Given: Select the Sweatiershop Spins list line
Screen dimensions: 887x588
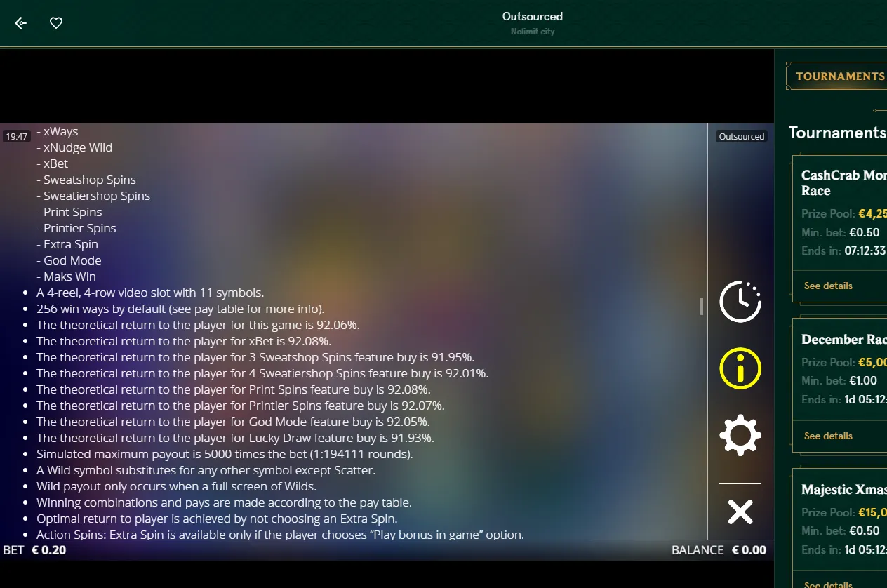Looking at the screenshot, I should (93, 196).
